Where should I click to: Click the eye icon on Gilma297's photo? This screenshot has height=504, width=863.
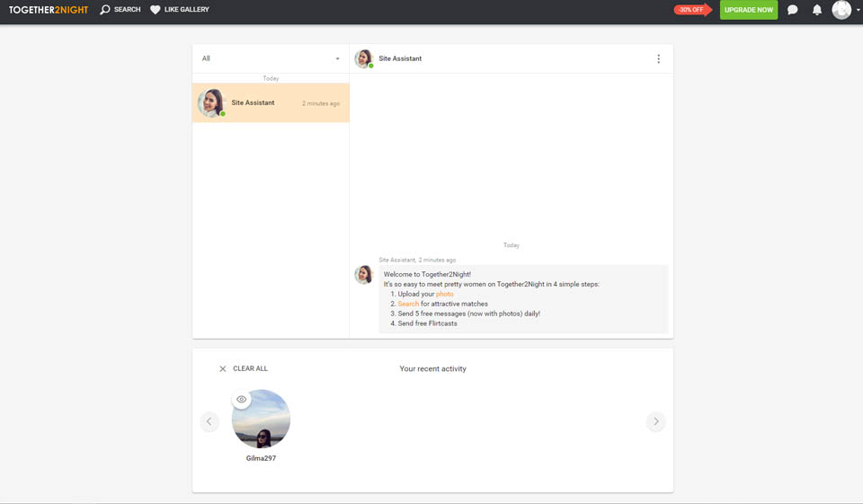tap(241, 400)
